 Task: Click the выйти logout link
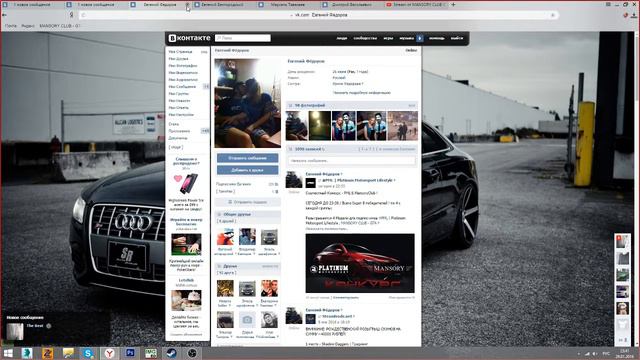point(457,38)
